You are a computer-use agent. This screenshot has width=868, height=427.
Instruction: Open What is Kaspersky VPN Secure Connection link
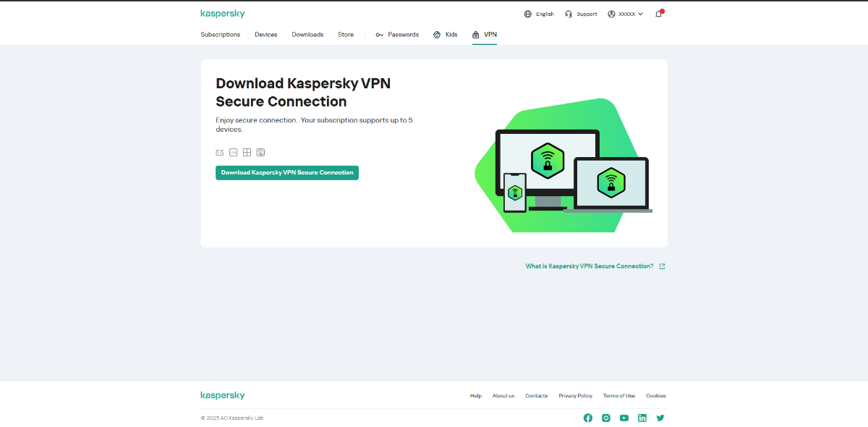coord(590,266)
